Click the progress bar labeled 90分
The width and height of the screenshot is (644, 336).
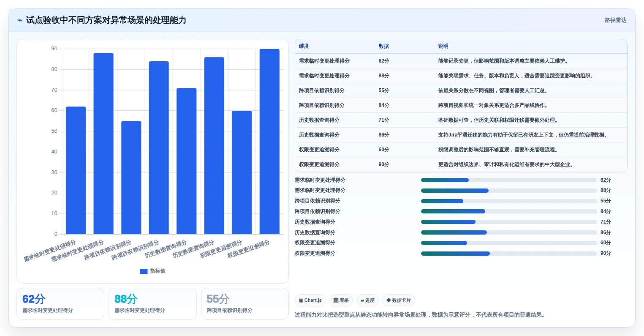[509, 254]
